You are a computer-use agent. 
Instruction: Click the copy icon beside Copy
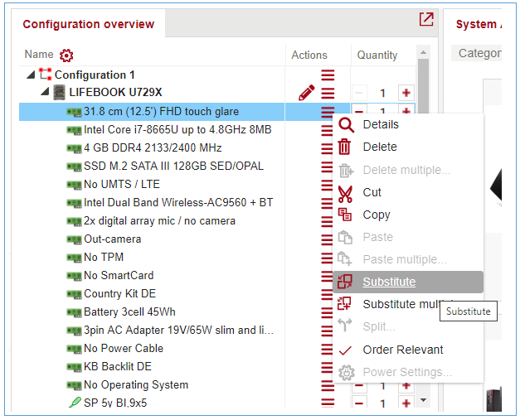point(345,215)
